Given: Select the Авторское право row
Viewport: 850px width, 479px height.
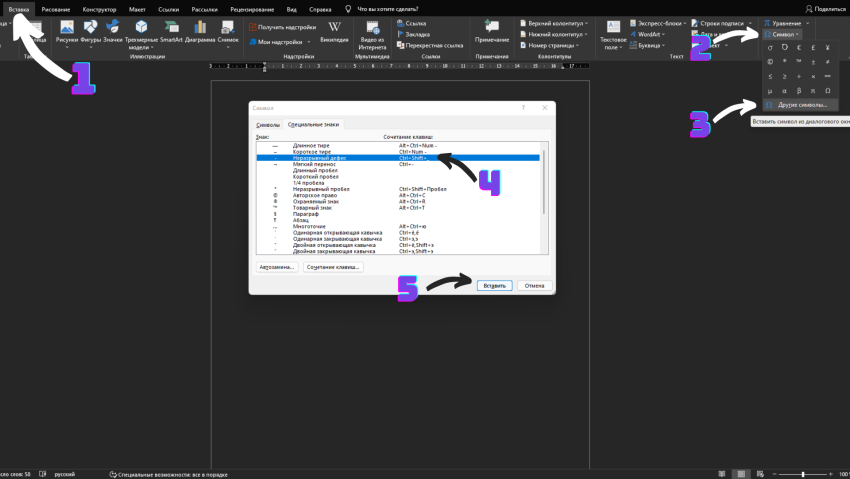Looking at the screenshot, I should (x=398, y=195).
